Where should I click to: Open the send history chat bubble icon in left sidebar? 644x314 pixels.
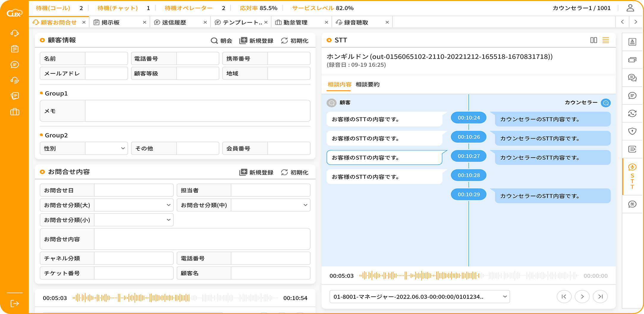click(15, 65)
